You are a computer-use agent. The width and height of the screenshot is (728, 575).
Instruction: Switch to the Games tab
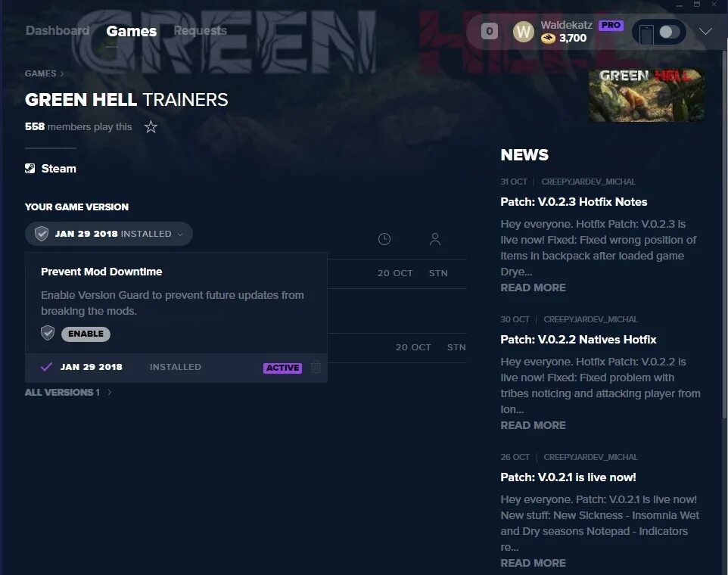pyautogui.click(x=132, y=31)
